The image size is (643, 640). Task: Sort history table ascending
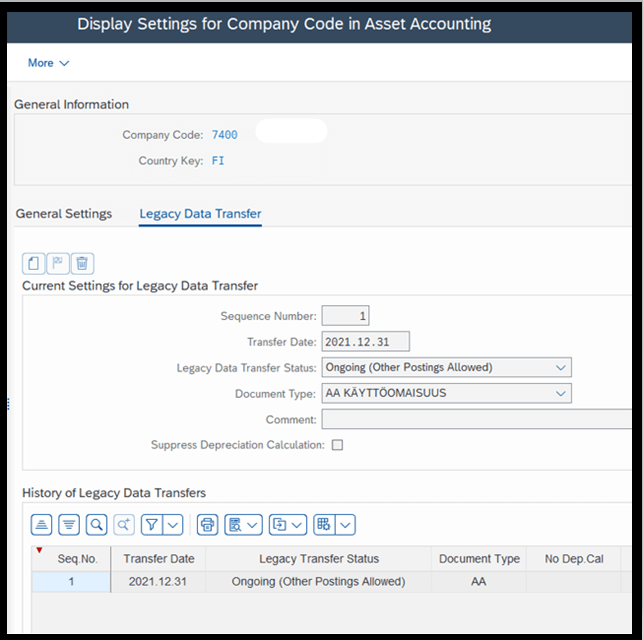pyautogui.click(x=41, y=525)
